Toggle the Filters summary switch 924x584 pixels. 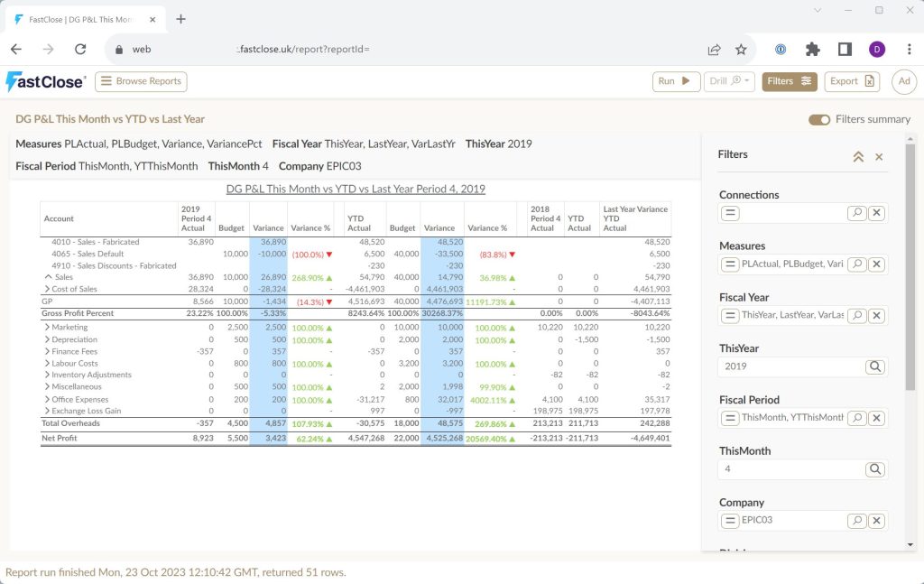pyautogui.click(x=819, y=119)
